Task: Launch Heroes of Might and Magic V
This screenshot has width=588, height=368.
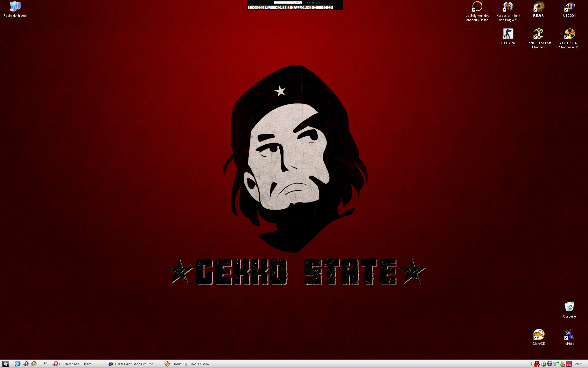Action: [508, 11]
